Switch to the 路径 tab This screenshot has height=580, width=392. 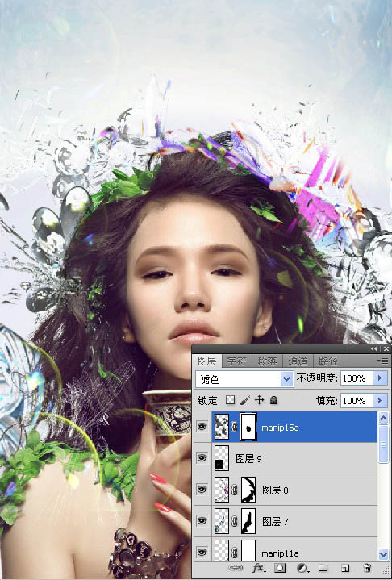[329, 361]
